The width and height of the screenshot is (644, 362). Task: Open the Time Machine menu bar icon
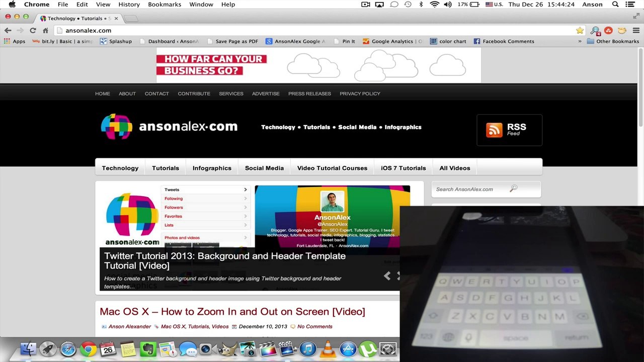tap(408, 5)
